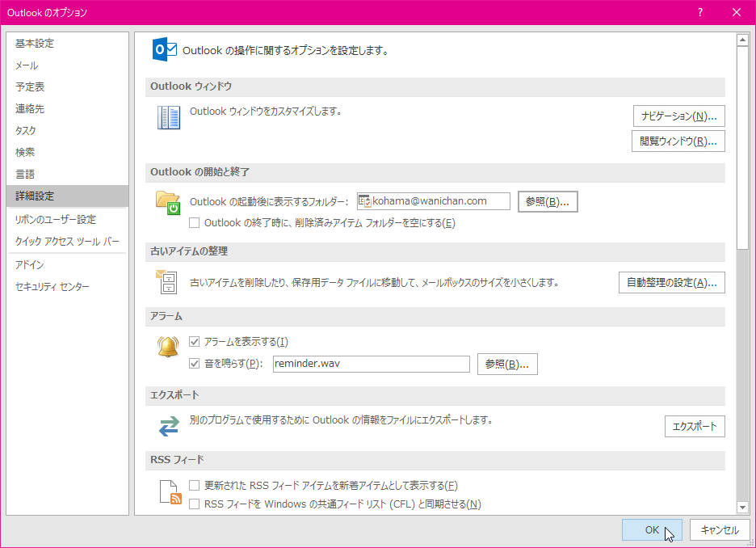This screenshot has height=548, width=756.
Task: Open the 予定表 options category
Action: tap(68, 86)
